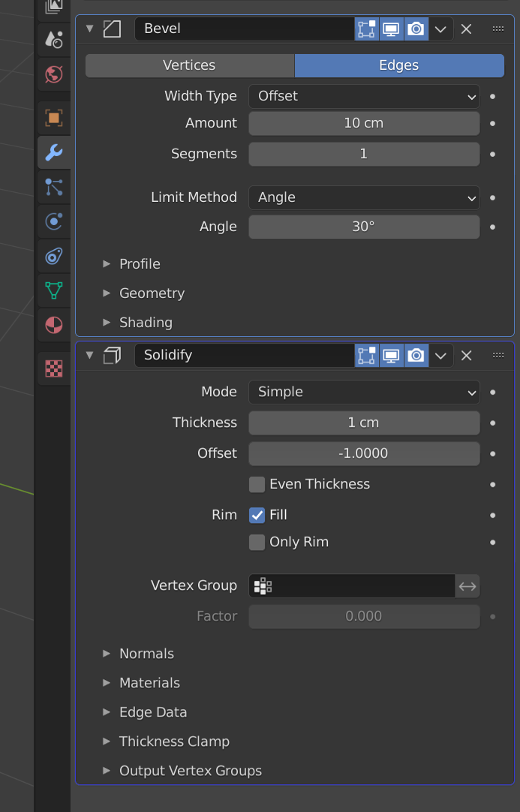Open the View Layer properties tab
This screenshot has width=520, height=812.
pos(54,8)
